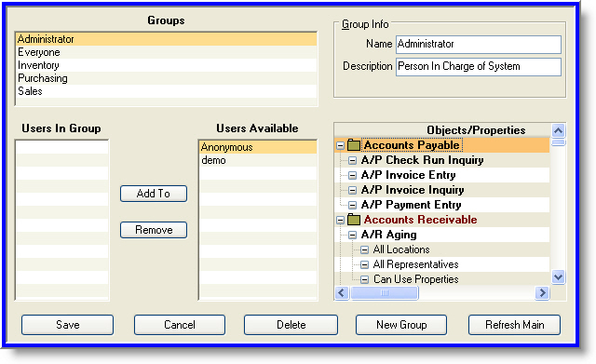
Task: Click the horizontal scrollbar thumb in Objects/Properties
Action: (x=385, y=293)
